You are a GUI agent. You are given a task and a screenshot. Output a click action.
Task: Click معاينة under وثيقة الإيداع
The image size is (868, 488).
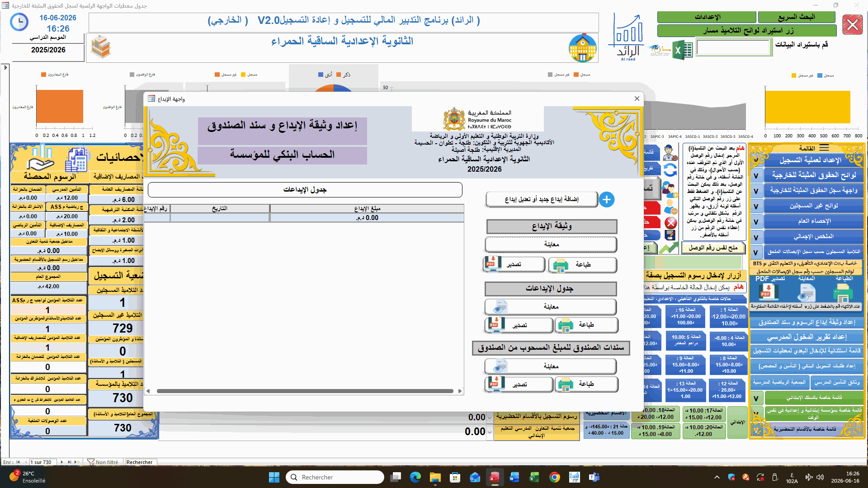pos(551,244)
